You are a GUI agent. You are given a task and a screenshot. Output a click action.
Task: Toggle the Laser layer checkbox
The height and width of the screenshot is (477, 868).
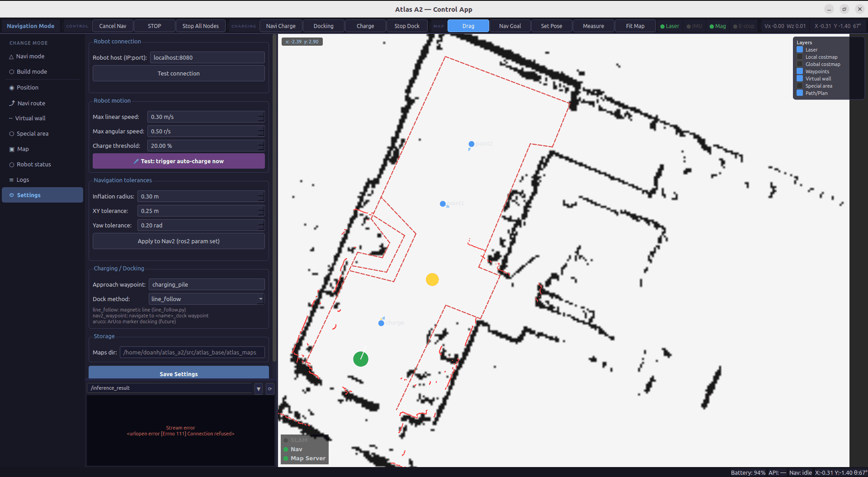(x=800, y=50)
